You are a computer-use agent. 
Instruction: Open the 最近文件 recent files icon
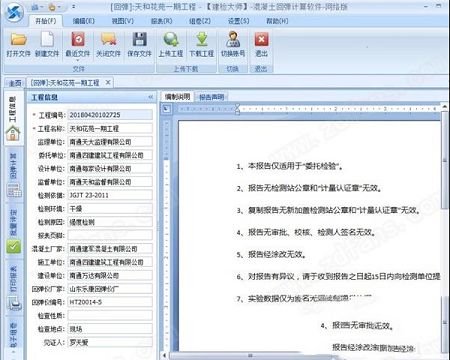[x=78, y=39]
